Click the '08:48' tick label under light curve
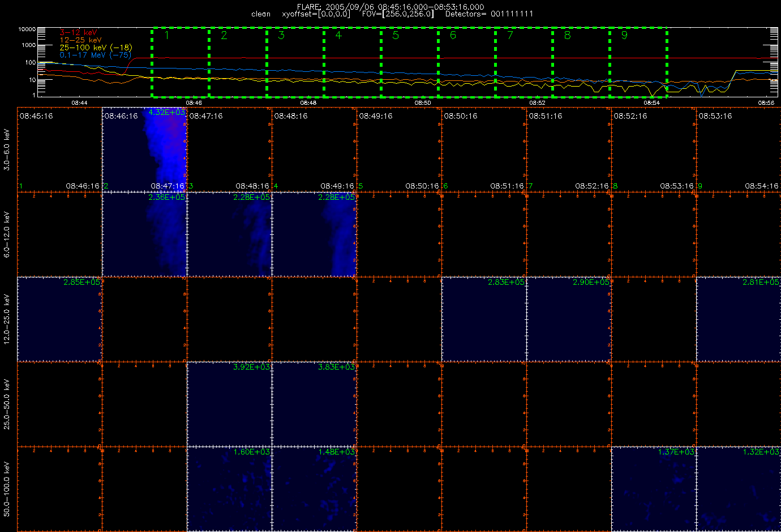Image resolution: width=781 pixels, height=532 pixels. [x=308, y=103]
